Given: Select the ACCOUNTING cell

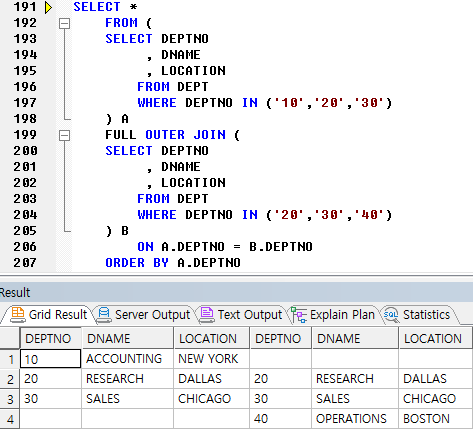Looking at the screenshot, I should click(128, 359).
